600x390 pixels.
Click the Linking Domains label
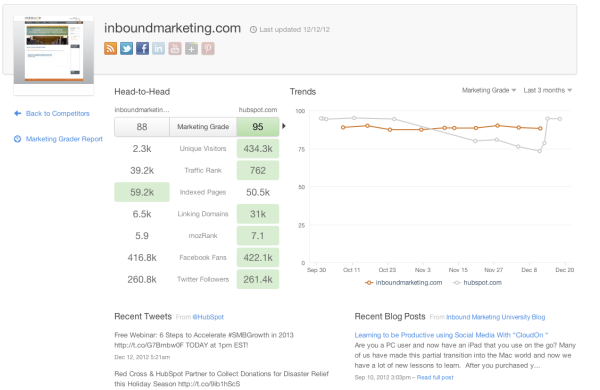point(203,214)
